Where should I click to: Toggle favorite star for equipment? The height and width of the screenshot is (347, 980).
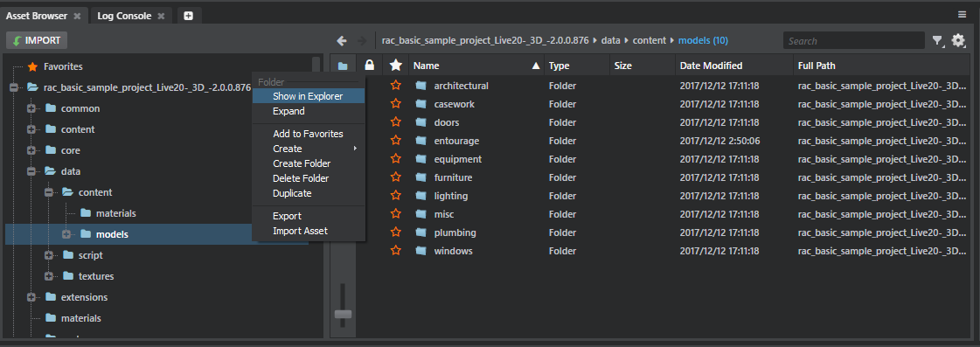coord(395,159)
